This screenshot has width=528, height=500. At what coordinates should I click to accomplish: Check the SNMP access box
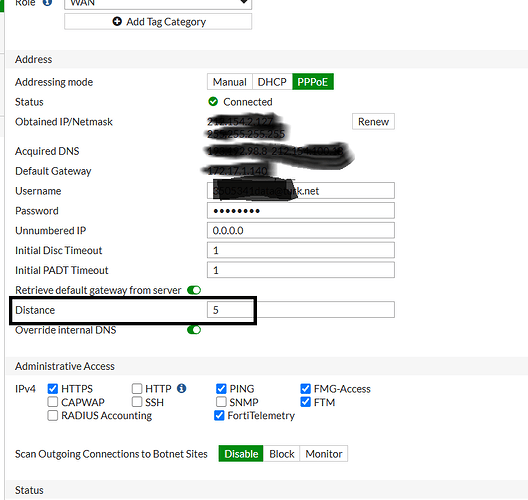pos(221,402)
